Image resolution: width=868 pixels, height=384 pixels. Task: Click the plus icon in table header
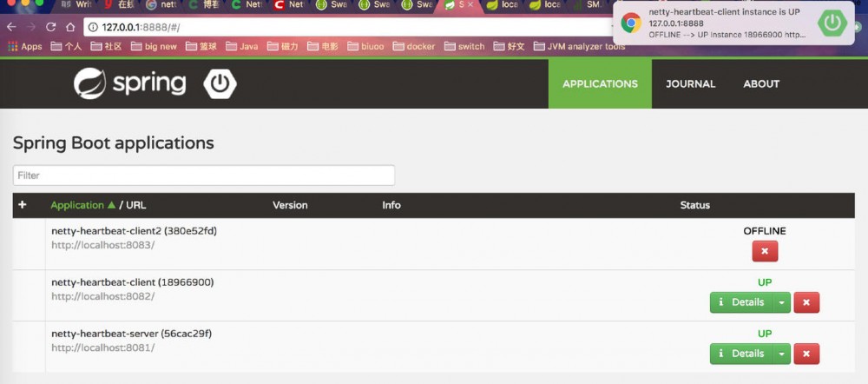pos(23,205)
